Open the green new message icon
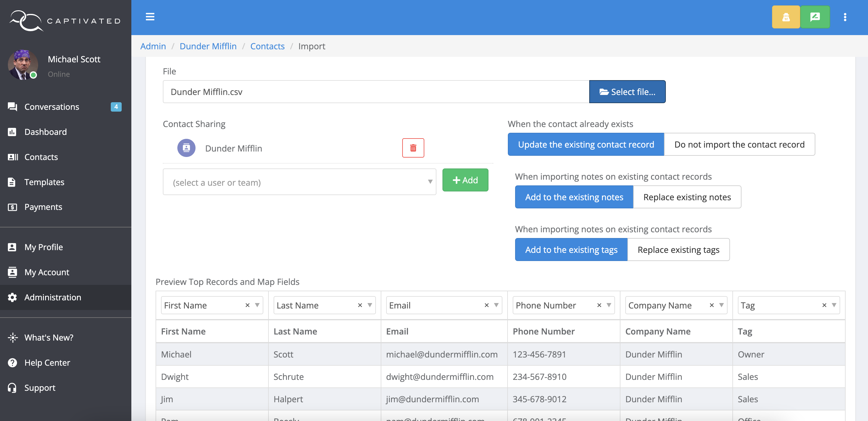The image size is (868, 421). point(815,17)
